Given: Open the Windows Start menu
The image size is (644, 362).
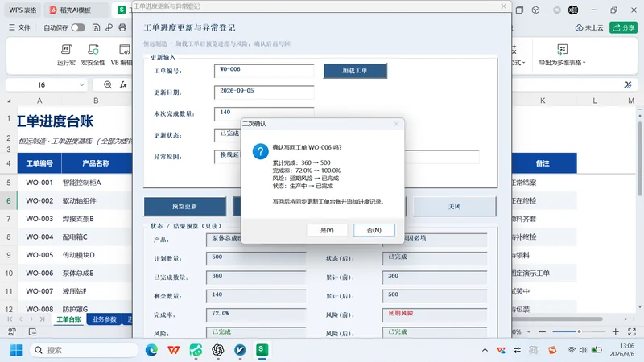Looking at the screenshot, I should (16, 350).
